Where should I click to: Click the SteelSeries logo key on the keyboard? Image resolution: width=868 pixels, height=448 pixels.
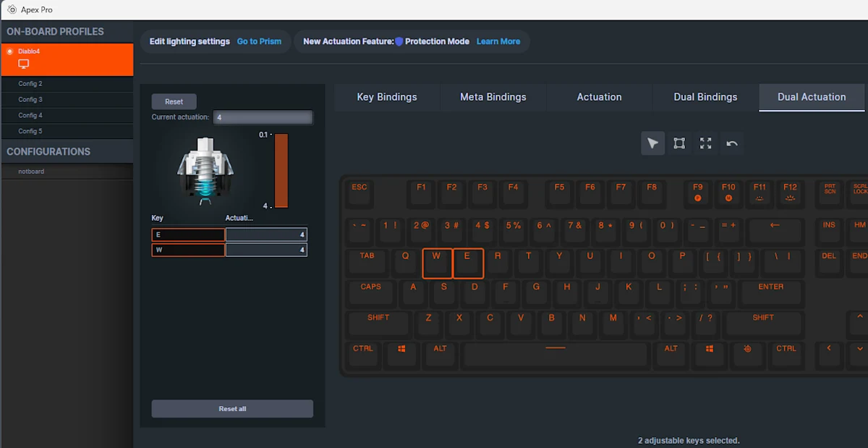click(748, 355)
